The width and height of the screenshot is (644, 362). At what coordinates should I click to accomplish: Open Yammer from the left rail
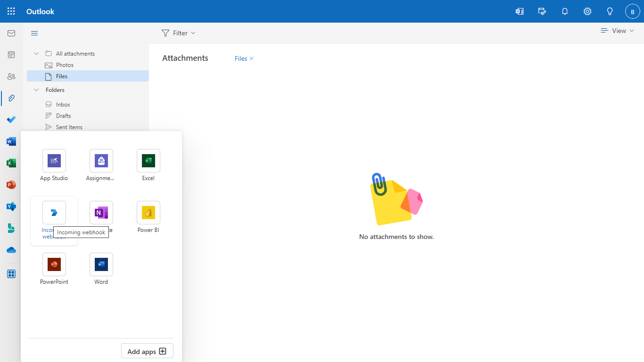coord(11,206)
